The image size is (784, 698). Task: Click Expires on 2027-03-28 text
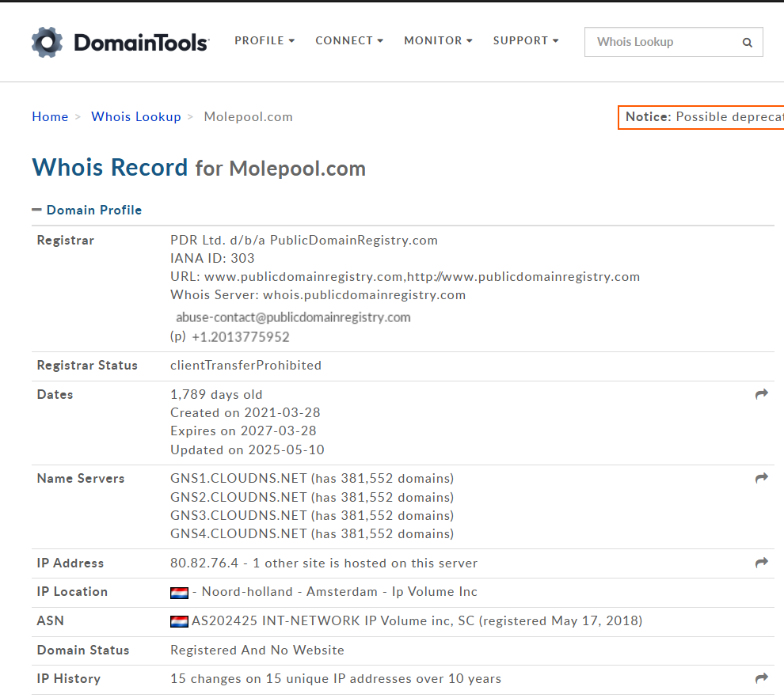pos(243,431)
